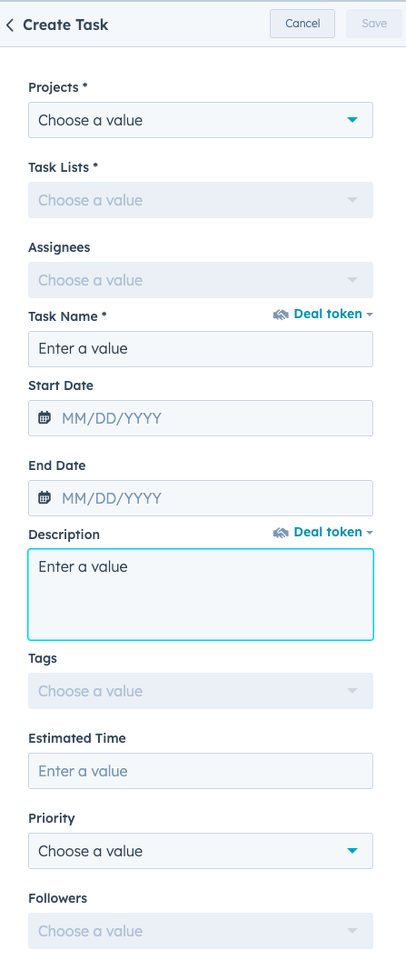Viewport: 406px width, 980px height.
Task: Click the back arrow next to Create Task
Action: click(10, 25)
